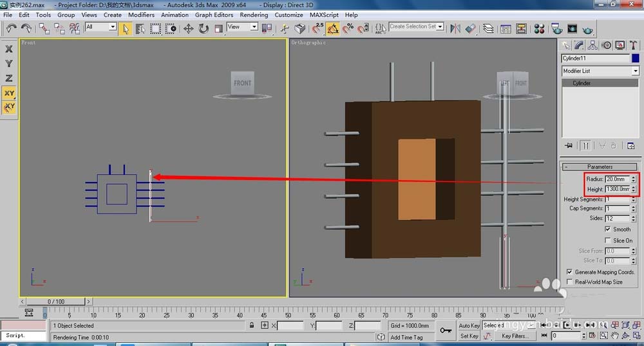Image resolution: width=644 pixels, height=346 pixels.
Task: Click the large Set Keys key button
Action: [446, 330]
